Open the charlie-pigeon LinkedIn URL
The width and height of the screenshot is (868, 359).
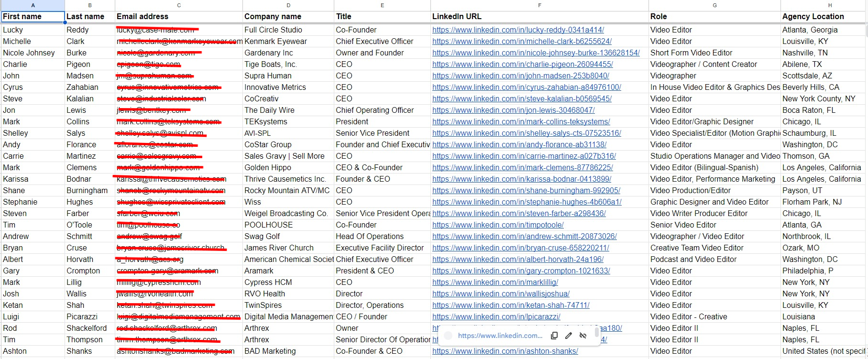click(523, 64)
